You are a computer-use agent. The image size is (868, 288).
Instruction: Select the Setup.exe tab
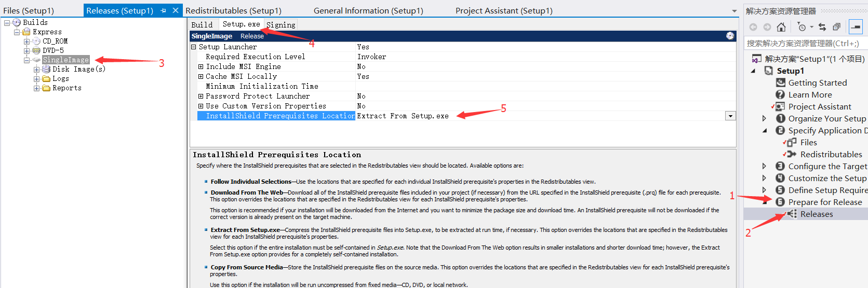(241, 24)
